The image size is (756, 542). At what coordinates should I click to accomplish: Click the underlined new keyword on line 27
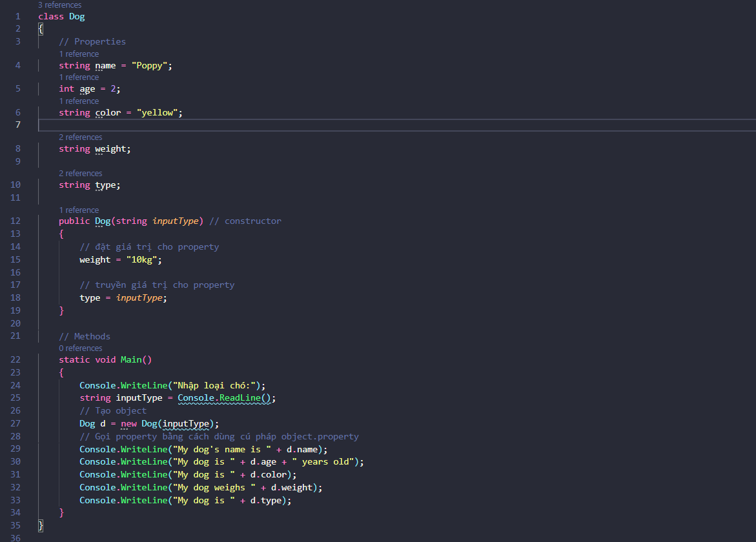click(x=128, y=424)
